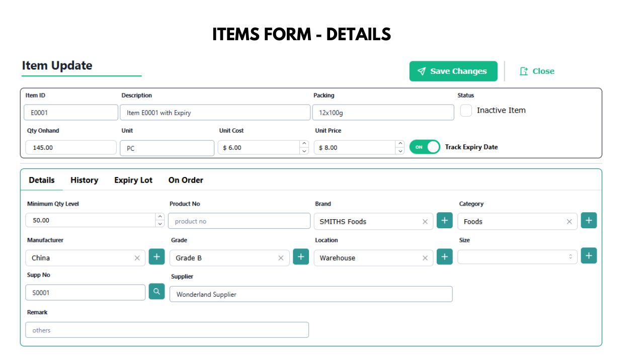Check the Inactive Item checkbox

(466, 111)
